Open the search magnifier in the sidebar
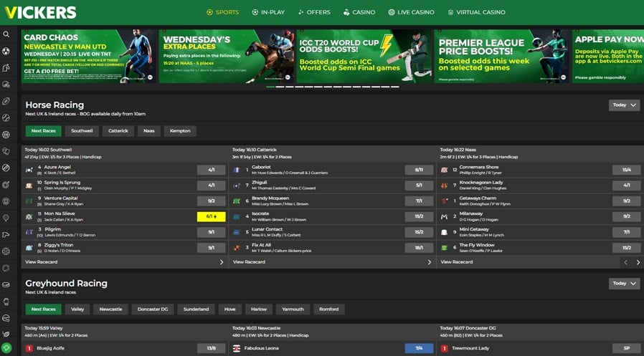644x356 pixels. [6, 34]
